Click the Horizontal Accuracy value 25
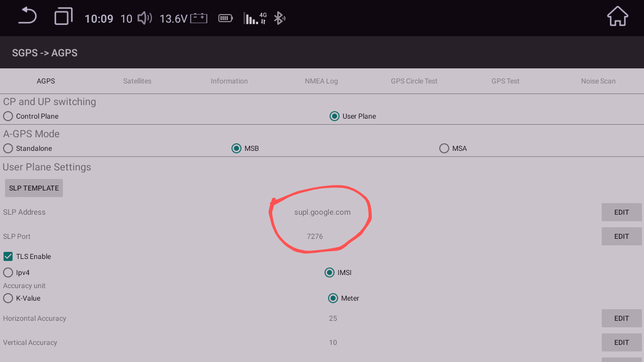 point(333,318)
